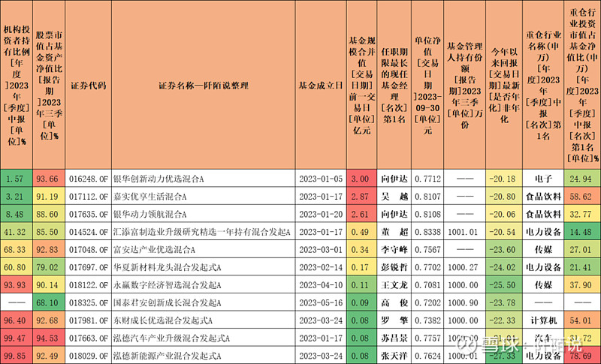The width and height of the screenshot is (601, 364).
Task: Select inception date 2023-02-14
Action: coord(321,267)
